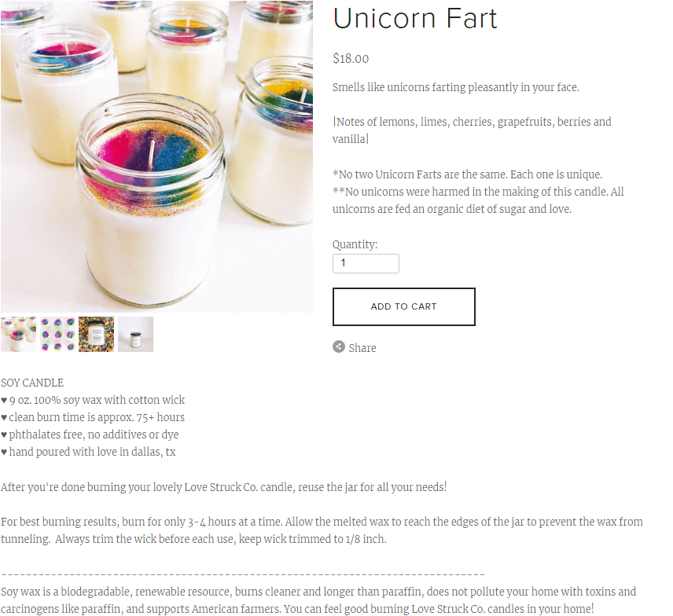Click the scent notes line about lemons
This screenshot has height=616, width=673.
(x=472, y=130)
